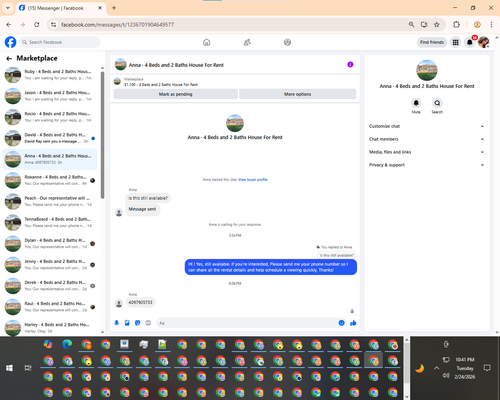Open the Groups icon in top navigation

click(x=287, y=42)
